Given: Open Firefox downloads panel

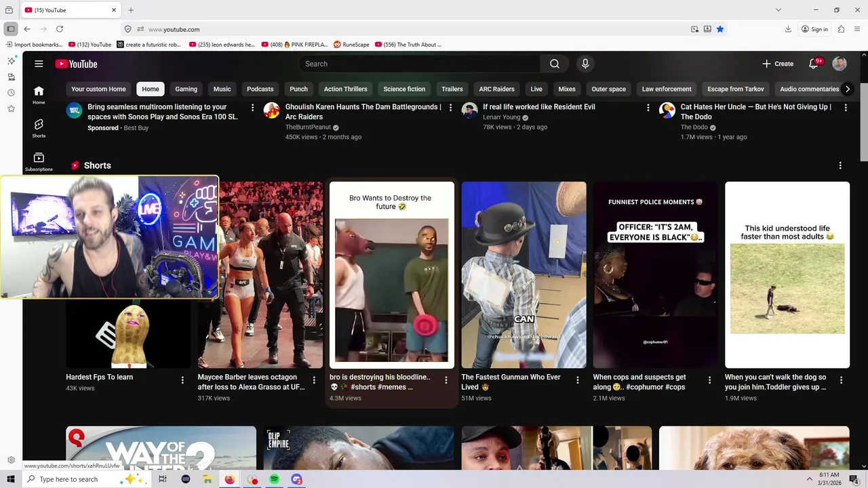Looking at the screenshot, I should click(788, 29).
